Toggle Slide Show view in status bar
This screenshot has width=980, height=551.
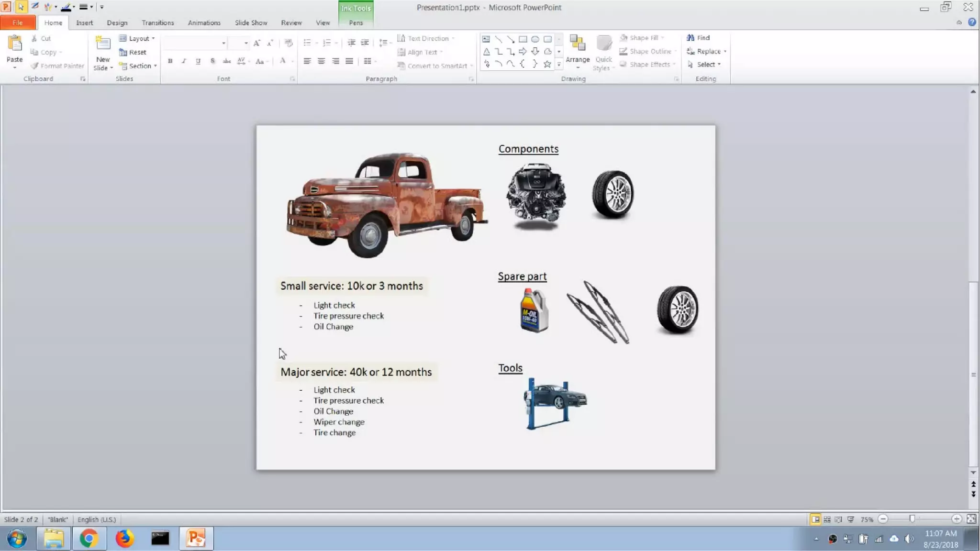850,519
